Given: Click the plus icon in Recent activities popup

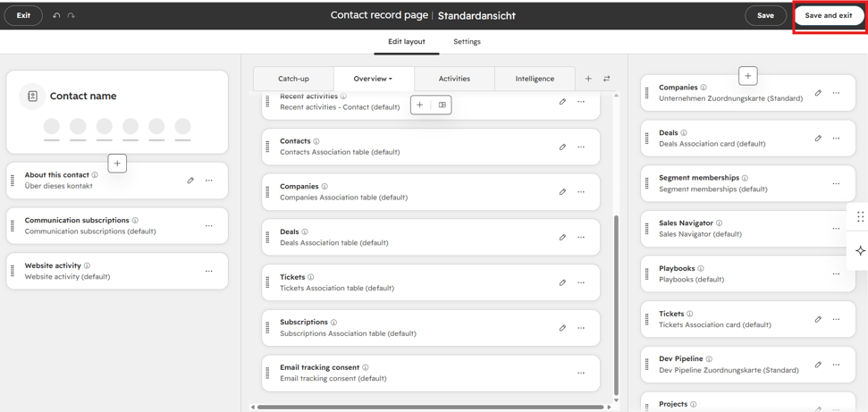Looking at the screenshot, I should (x=419, y=105).
